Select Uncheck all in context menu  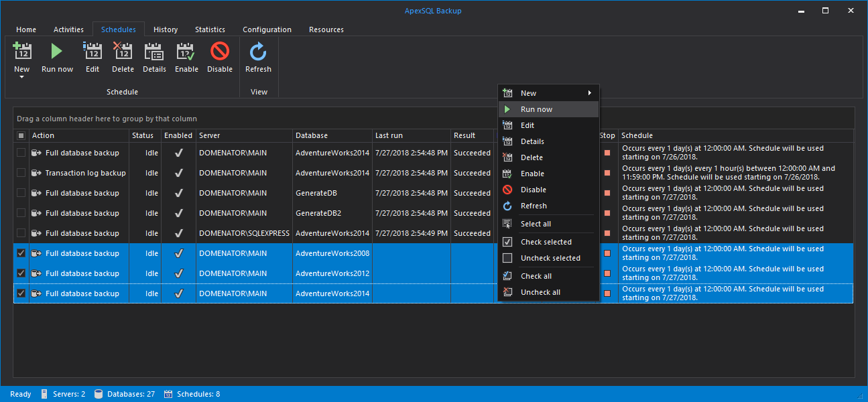click(540, 292)
